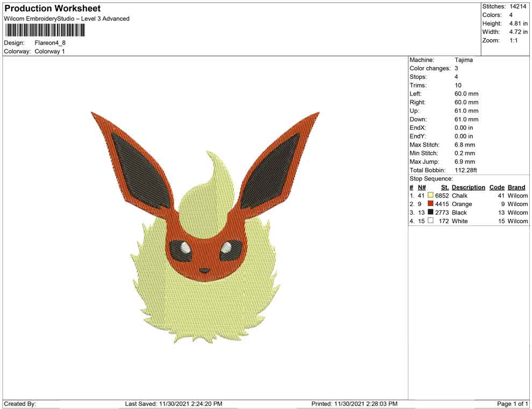Click the Stitches count 14214
This screenshot has width=532, height=409.
(x=518, y=6)
